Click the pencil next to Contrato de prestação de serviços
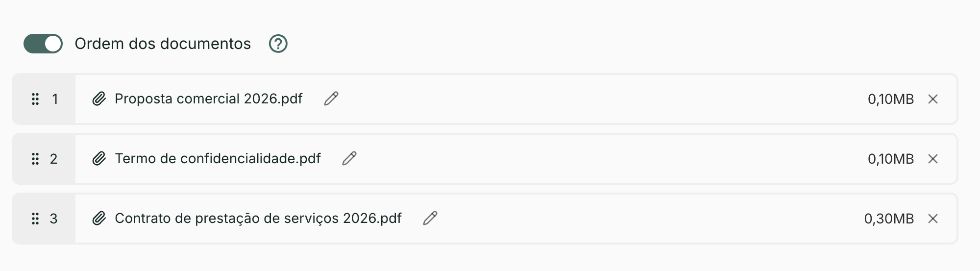The width and height of the screenshot is (980, 271). coord(430,218)
